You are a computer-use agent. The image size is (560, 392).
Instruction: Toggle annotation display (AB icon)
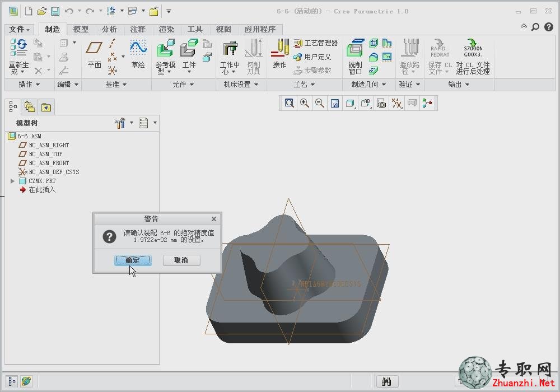(366, 103)
